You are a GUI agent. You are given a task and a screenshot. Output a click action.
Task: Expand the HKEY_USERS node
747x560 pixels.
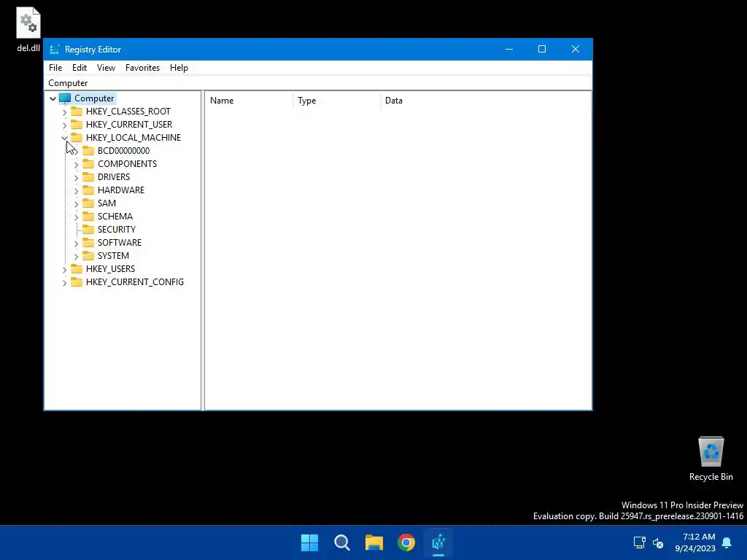click(x=65, y=270)
